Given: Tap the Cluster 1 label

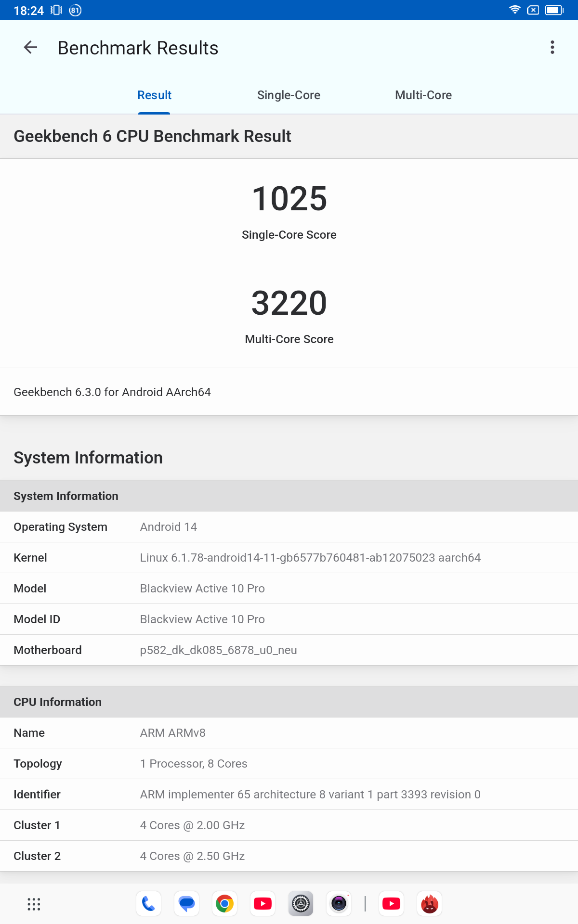Looking at the screenshot, I should point(37,825).
